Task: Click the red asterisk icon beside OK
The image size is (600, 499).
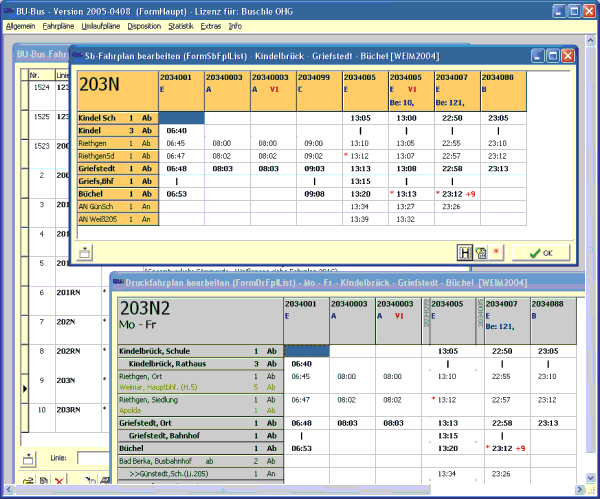Action: point(497,252)
